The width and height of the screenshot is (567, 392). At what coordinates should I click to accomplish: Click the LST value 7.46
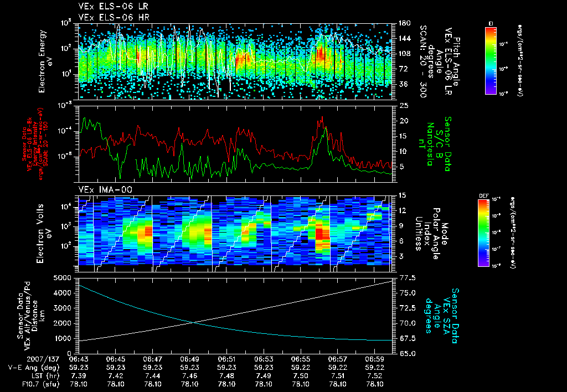tap(189, 376)
